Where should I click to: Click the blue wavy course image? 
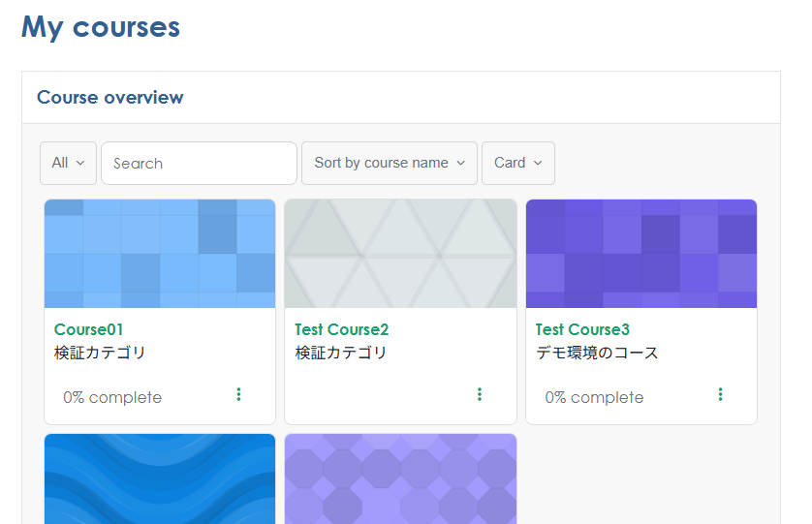point(160,478)
